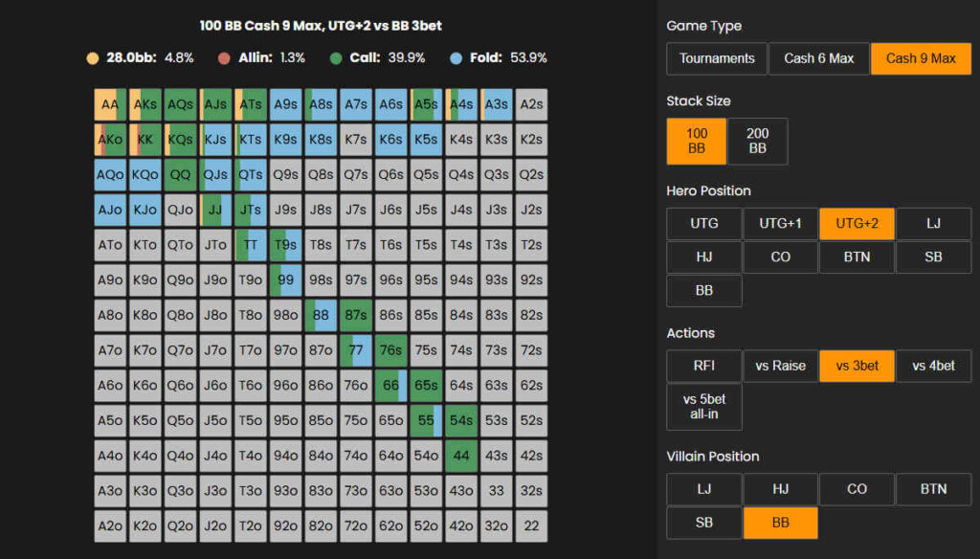
Task: Select vs 5bet all-in action
Action: pos(704,407)
